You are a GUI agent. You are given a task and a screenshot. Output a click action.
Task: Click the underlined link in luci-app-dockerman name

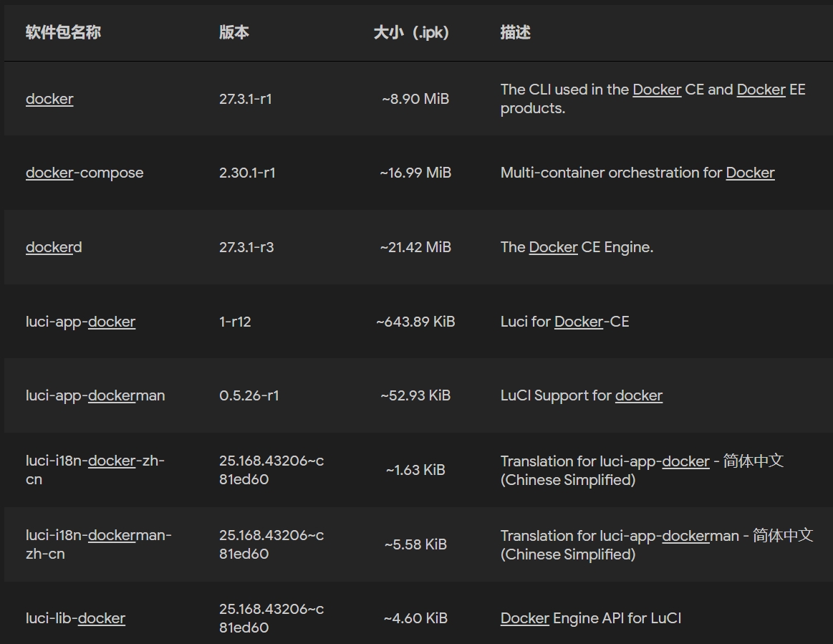coord(112,395)
